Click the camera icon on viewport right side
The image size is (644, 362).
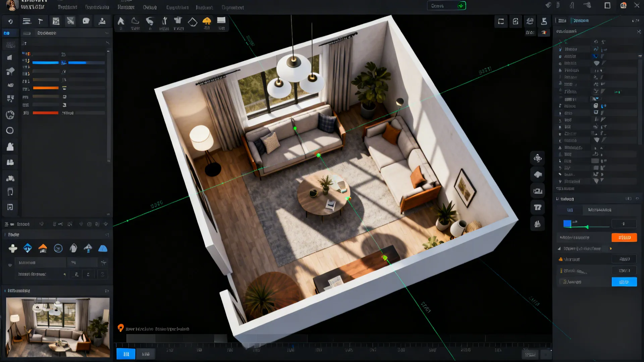(x=538, y=191)
